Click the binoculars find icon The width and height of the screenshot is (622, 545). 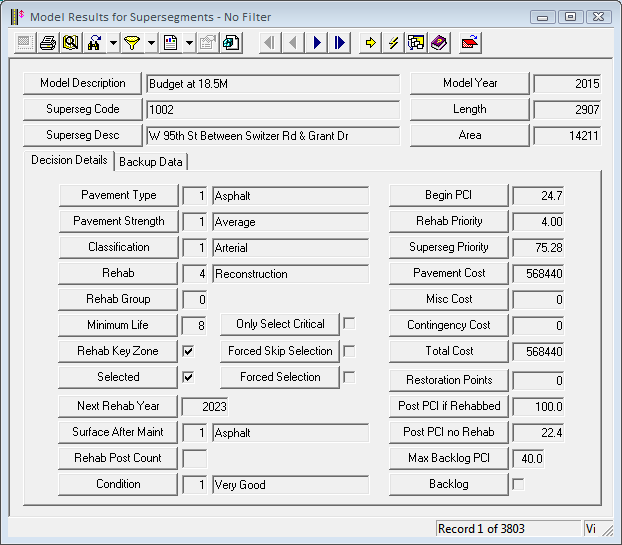coord(94,42)
